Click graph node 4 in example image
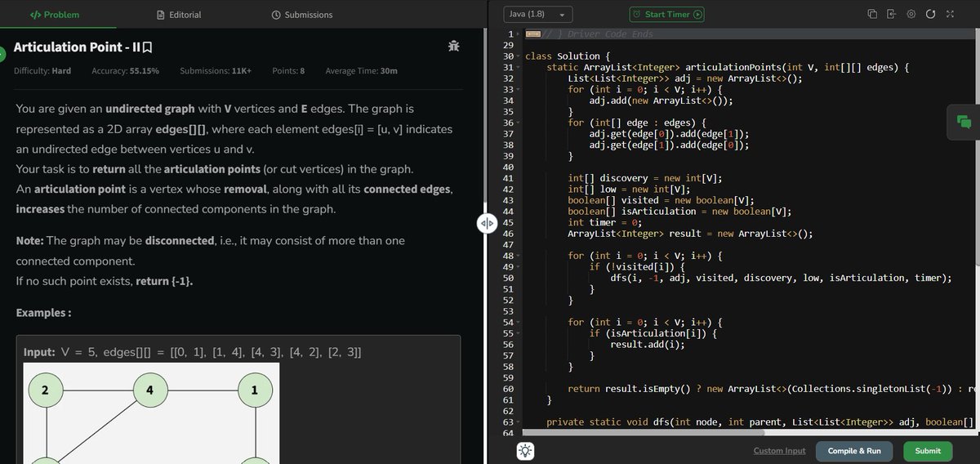The image size is (980, 464). (150, 390)
